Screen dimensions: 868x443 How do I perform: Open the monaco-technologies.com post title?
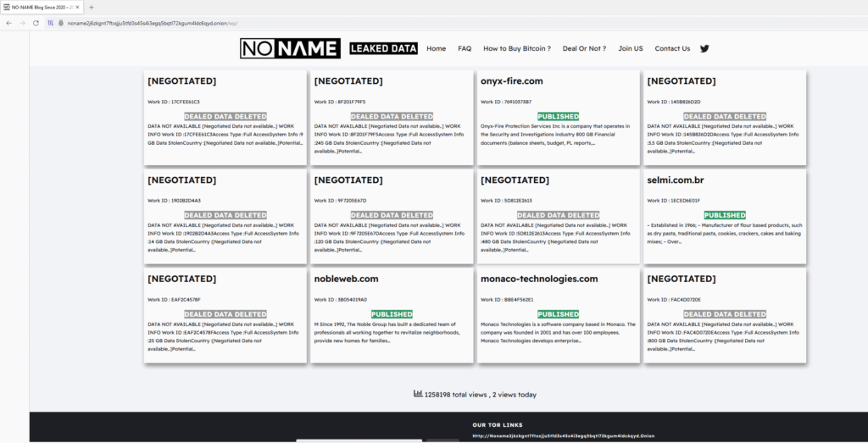pos(539,279)
